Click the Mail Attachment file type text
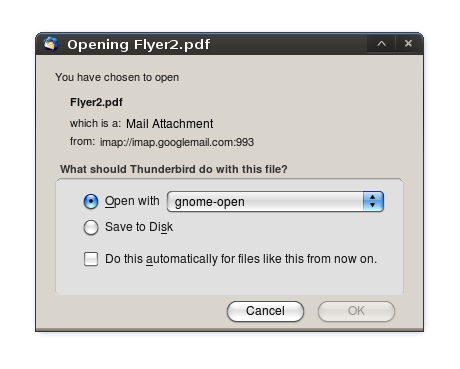The width and height of the screenshot is (460, 369). [170, 124]
